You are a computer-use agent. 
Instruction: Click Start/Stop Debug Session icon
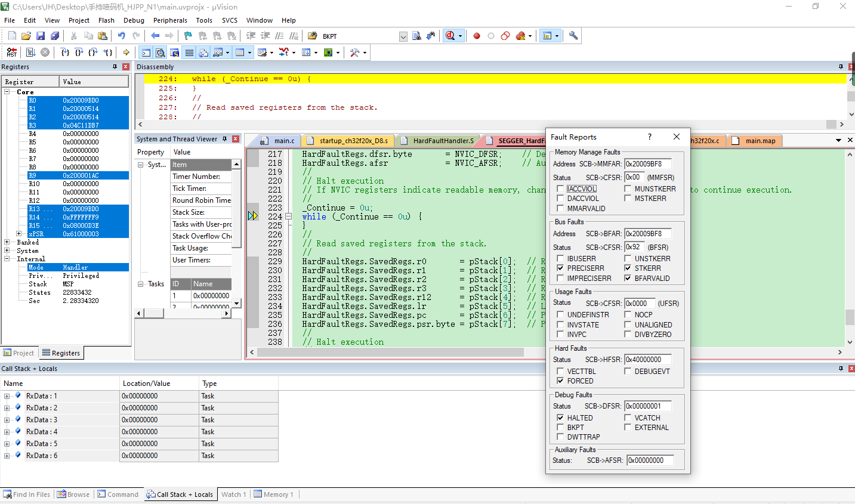click(x=450, y=36)
